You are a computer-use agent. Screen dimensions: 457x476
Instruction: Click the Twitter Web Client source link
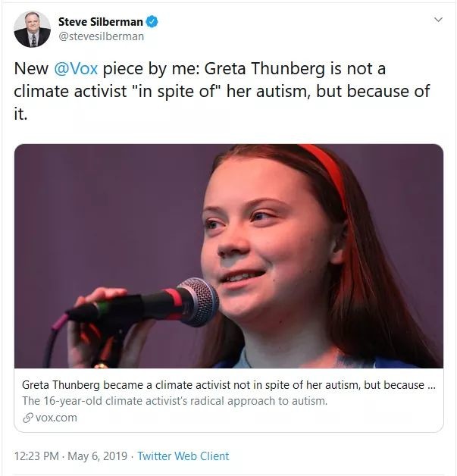click(184, 456)
